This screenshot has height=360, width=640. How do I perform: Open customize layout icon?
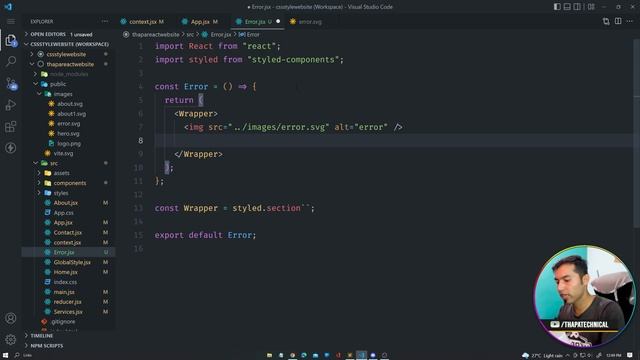(x=591, y=7)
